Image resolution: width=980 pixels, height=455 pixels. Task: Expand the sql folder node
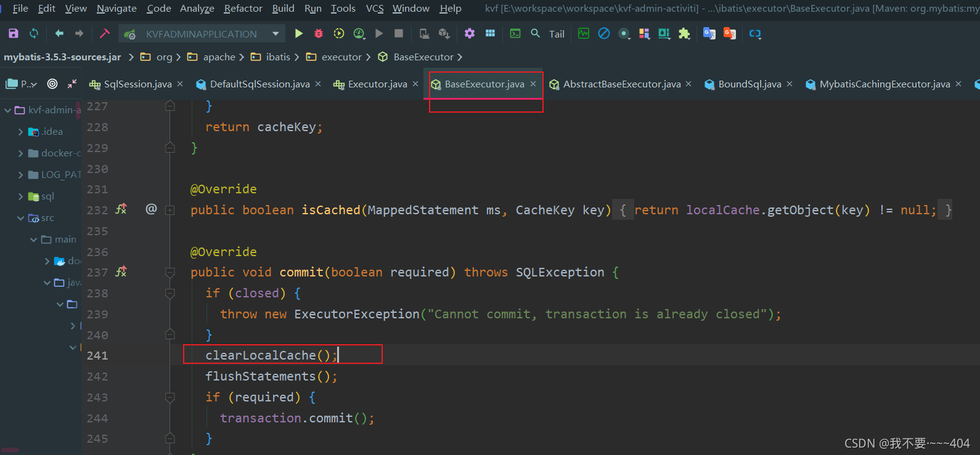[x=21, y=196]
